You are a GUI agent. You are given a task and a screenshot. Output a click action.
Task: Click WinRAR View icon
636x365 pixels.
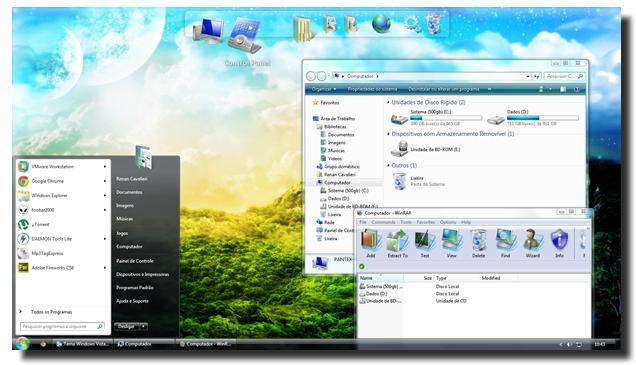click(451, 243)
